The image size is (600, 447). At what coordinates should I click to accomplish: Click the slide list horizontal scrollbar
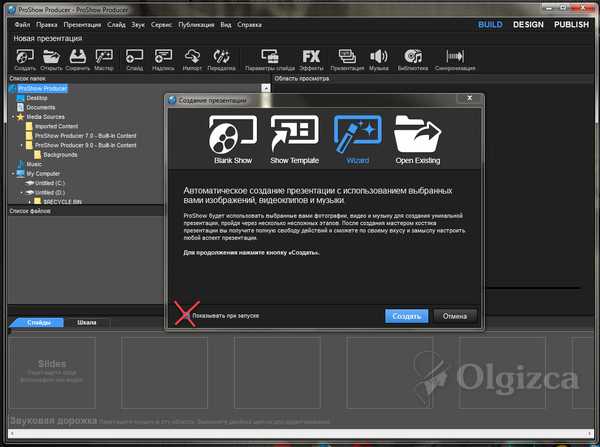coord(300,433)
